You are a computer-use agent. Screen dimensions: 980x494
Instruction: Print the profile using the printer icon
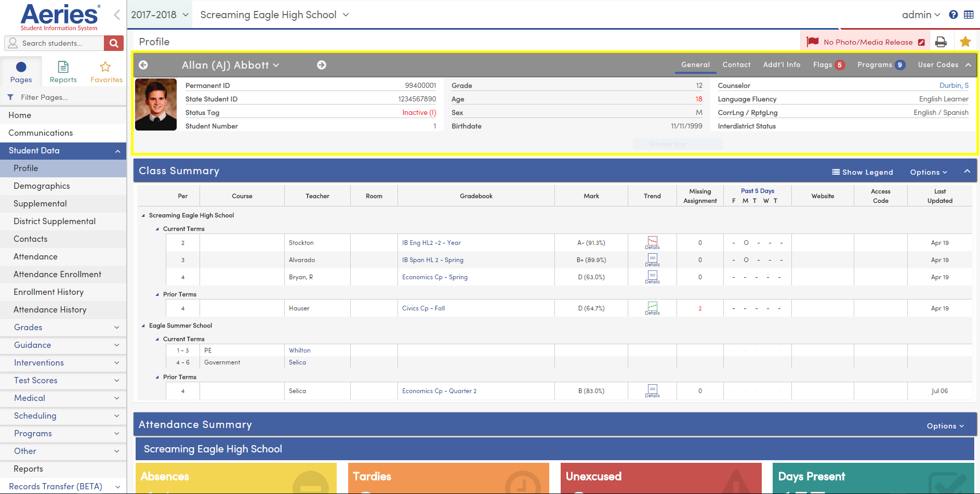pos(941,42)
